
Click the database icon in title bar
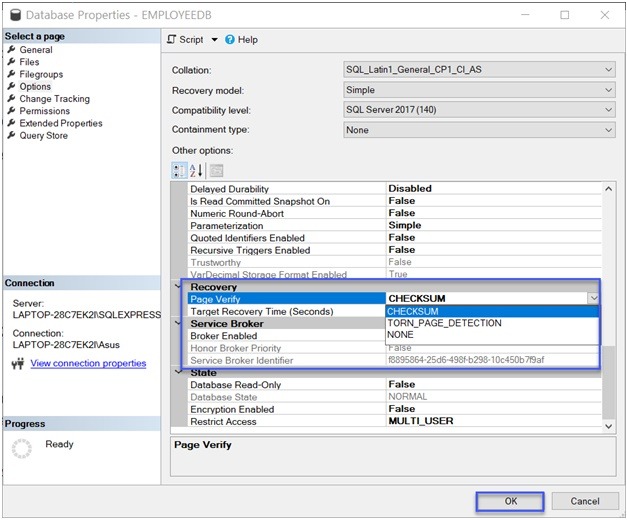click(x=15, y=15)
